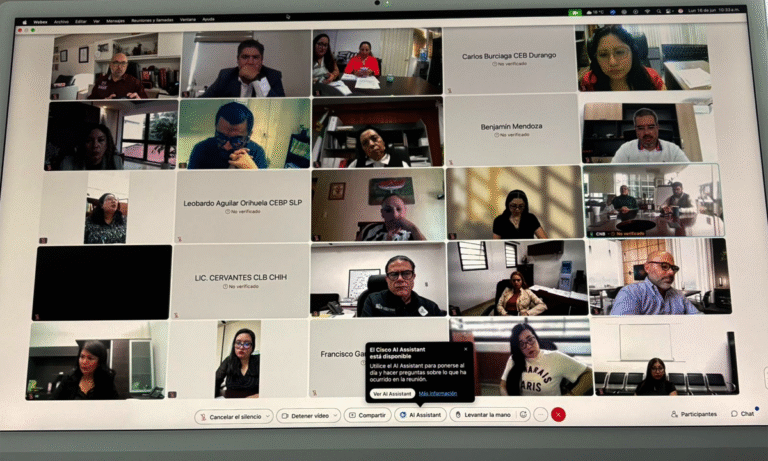Image resolution: width=768 pixels, height=461 pixels.
Task: Click the AI Assistant toolbar button
Action: [x=420, y=415]
